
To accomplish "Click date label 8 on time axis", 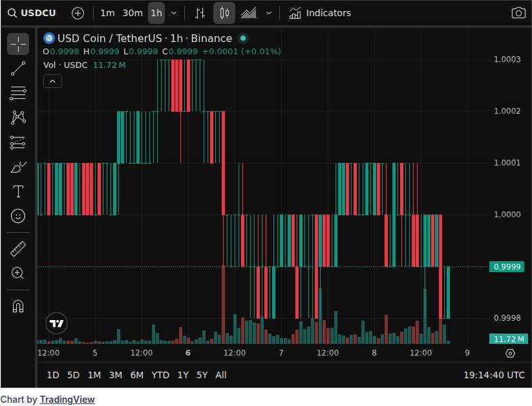I will (374, 353).
